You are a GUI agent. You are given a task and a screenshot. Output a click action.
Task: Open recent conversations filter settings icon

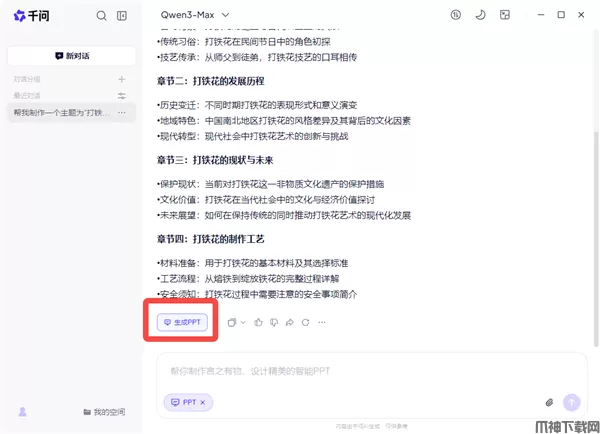(x=122, y=96)
